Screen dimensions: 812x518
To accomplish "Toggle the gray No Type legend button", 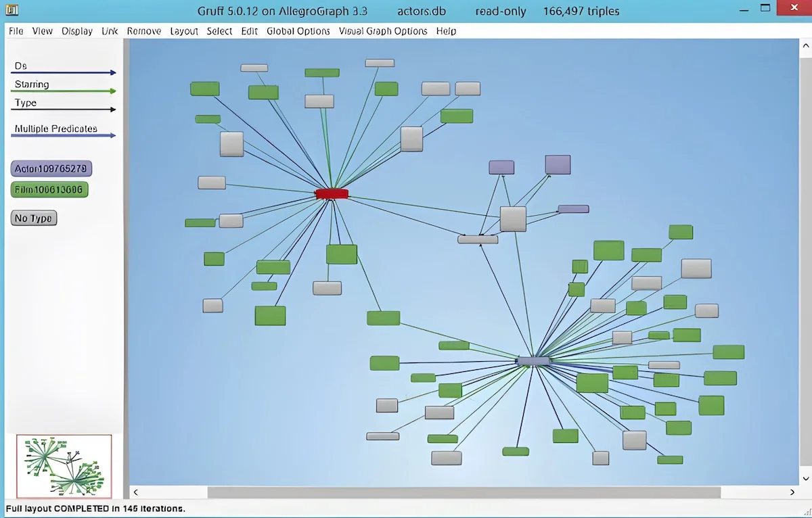I will pyautogui.click(x=34, y=218).
